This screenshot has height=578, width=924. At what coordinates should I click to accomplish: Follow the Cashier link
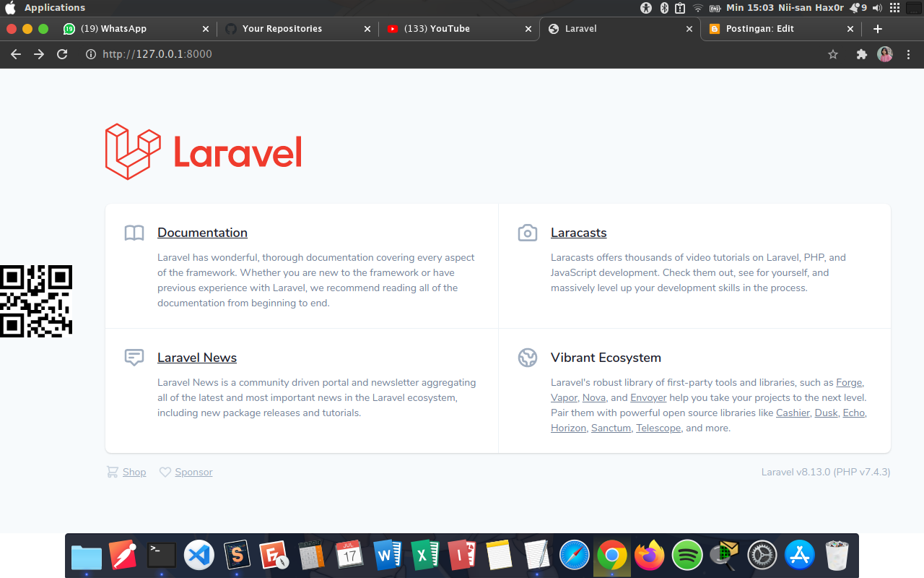(793, 413)
